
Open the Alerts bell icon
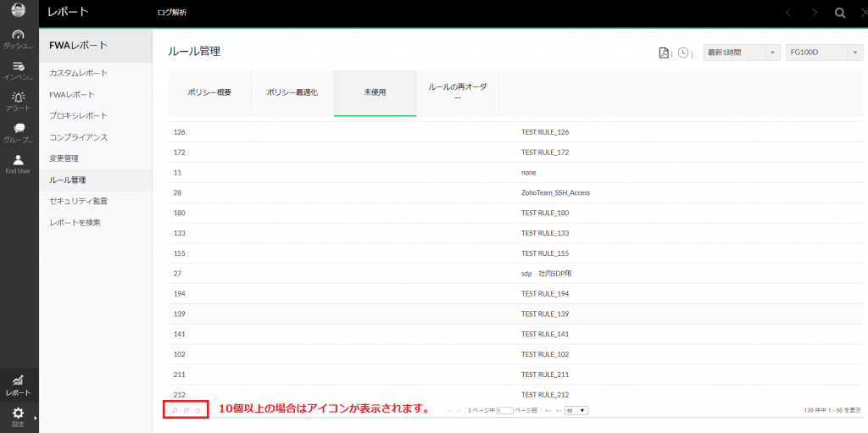[x=19, y=97]
